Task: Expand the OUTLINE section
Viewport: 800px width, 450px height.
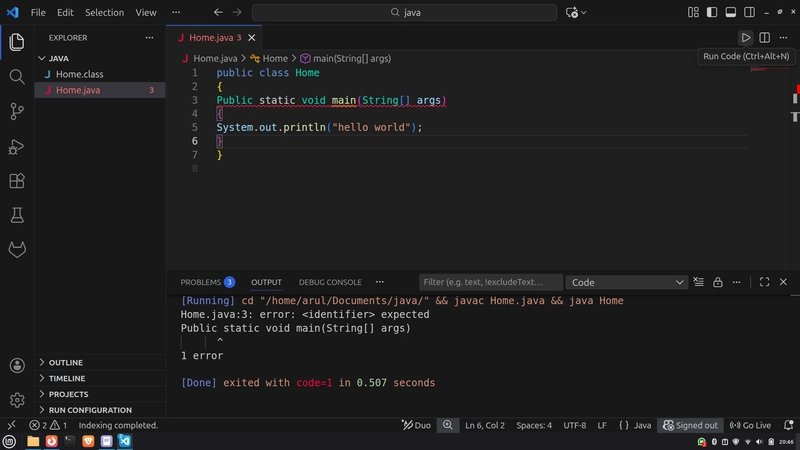Action: pyautogui.click(x=66, y=362)
